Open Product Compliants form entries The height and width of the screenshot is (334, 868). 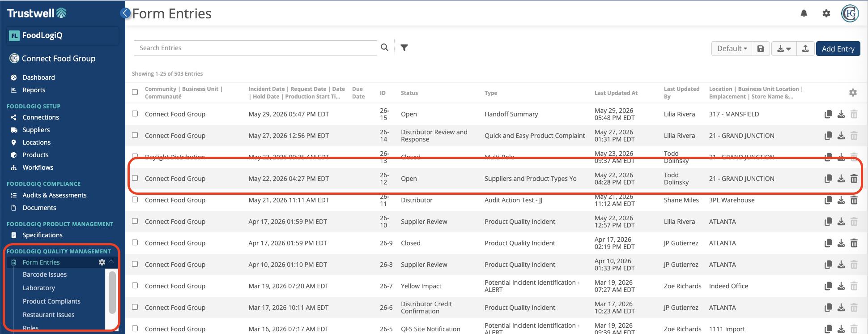pyautogui.click(x=51, y=301)
